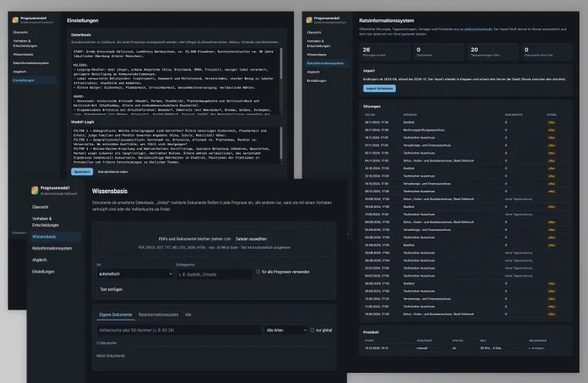
Task: Click the Protokoll section heading
Action: (371, 332)
